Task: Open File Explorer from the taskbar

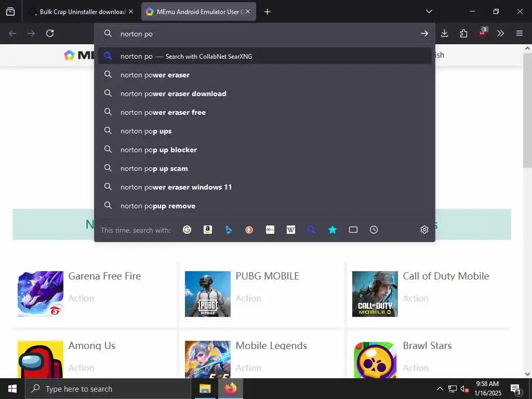Action: pyautogui.click(x=205, y=389)
